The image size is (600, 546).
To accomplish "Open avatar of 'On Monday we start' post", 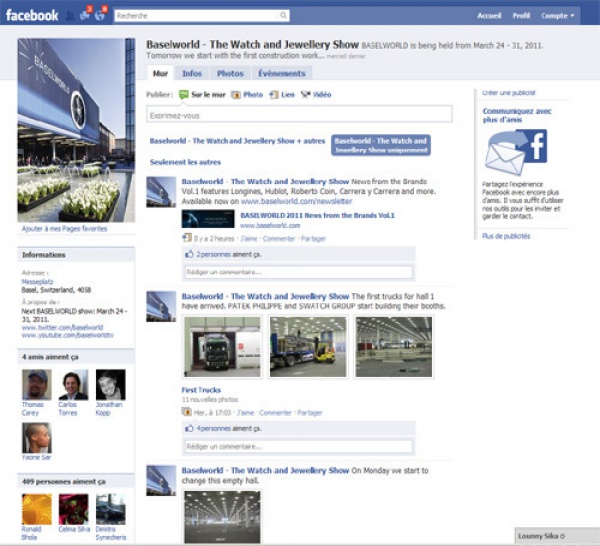I will (x=161, y=481).
